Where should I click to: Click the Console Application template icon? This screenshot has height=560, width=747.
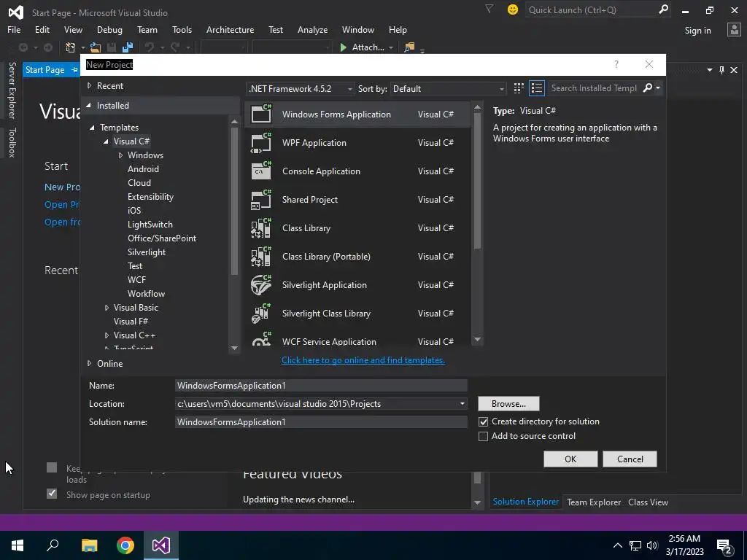pos(261,171)
